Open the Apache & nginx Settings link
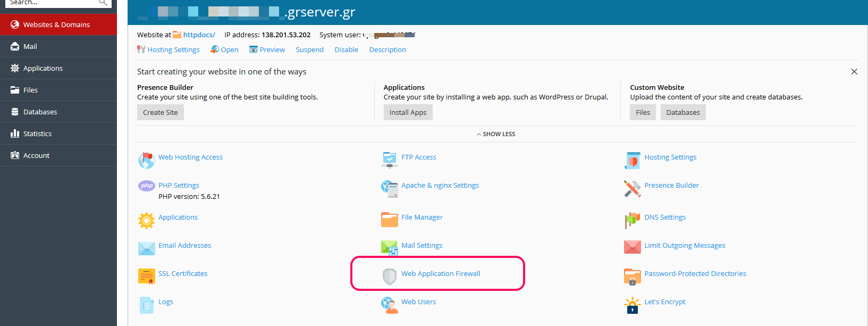 (440, 185)
